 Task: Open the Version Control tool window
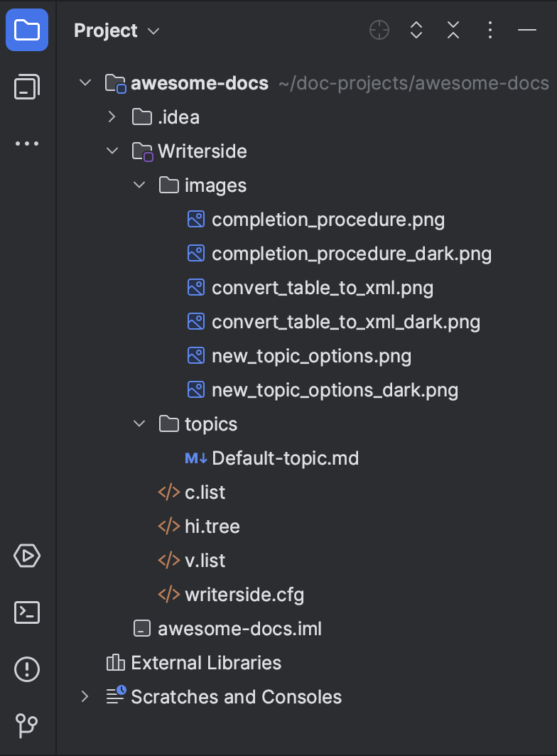[26, 726]
